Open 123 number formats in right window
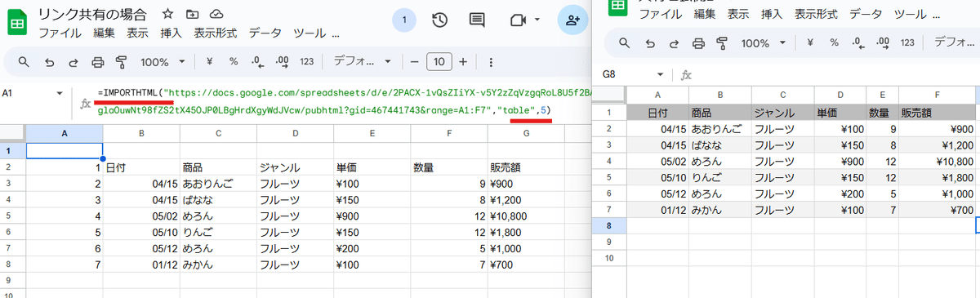 [x=906, y=43]
